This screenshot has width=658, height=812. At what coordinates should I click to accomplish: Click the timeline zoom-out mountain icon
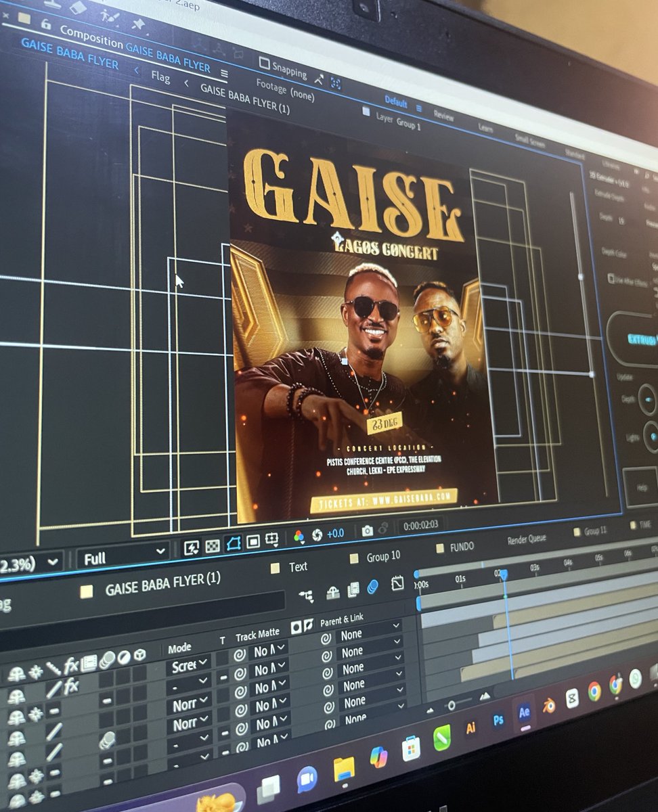(431, 710)
